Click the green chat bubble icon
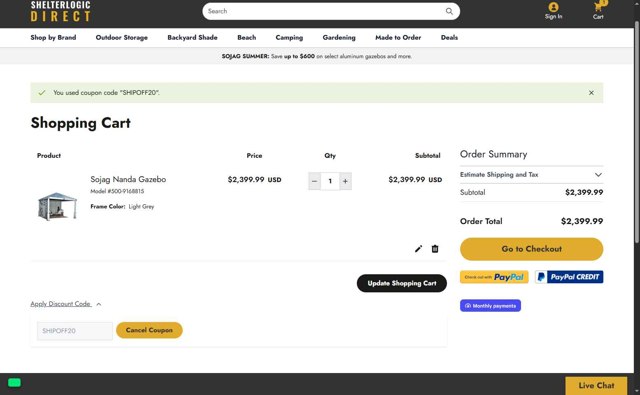The width and height of the screenshot is (640, 395). point(14,383)
